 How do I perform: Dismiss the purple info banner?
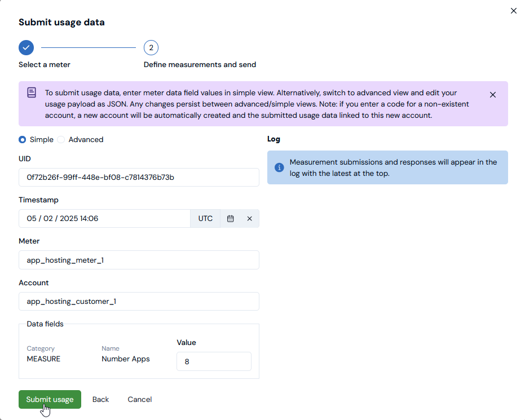click(x=493, y=95)
